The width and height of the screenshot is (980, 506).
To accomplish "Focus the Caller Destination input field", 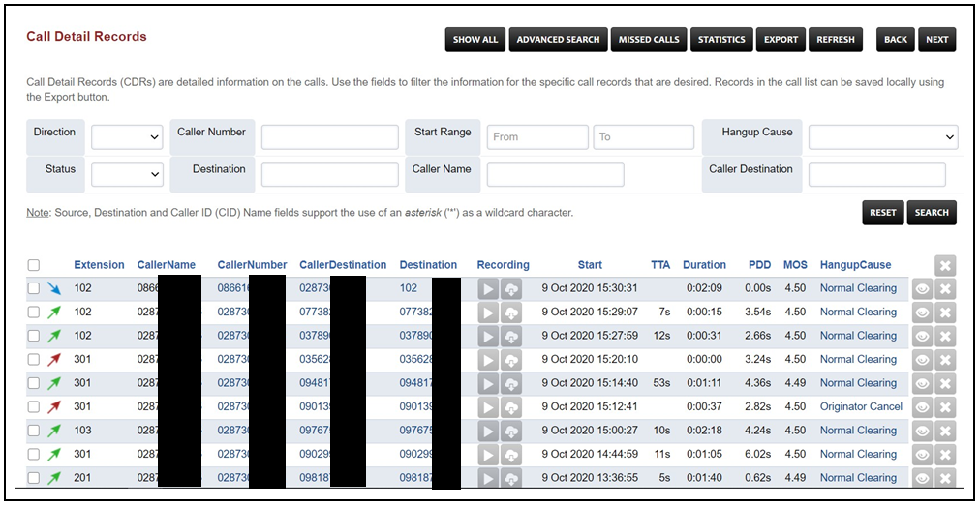I will click(x=877, y=174).
